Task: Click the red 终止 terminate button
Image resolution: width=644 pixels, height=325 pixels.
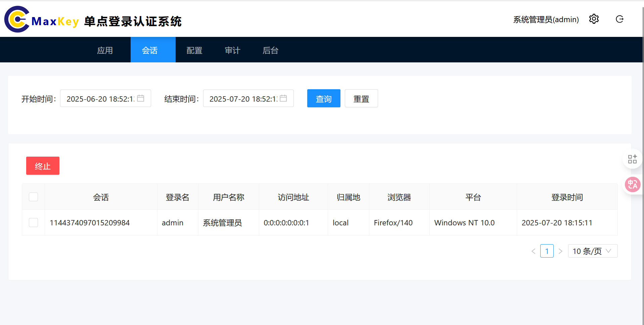Action: [x=43, y=165]
